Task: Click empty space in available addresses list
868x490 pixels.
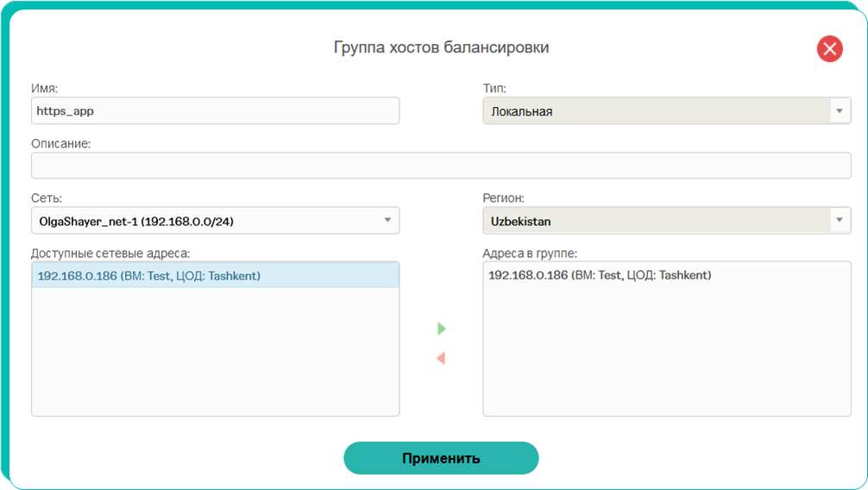Action: pyautogui.click(x=216, y=352)
